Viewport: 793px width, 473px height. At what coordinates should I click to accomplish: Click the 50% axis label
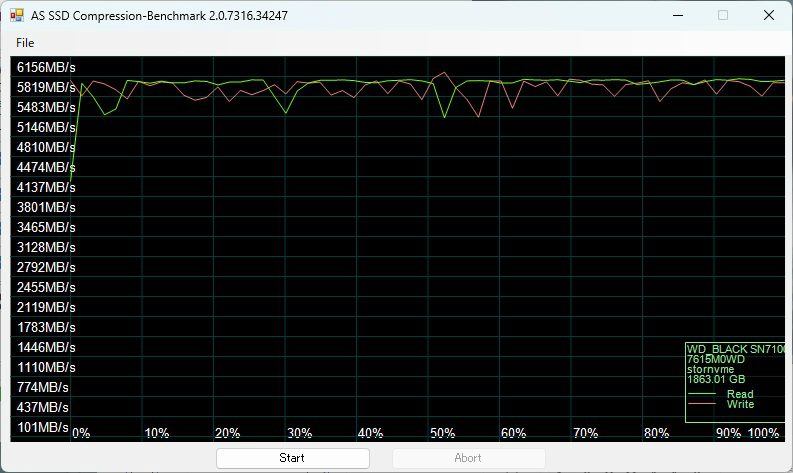pyautogui.click(x=442, y=433)
